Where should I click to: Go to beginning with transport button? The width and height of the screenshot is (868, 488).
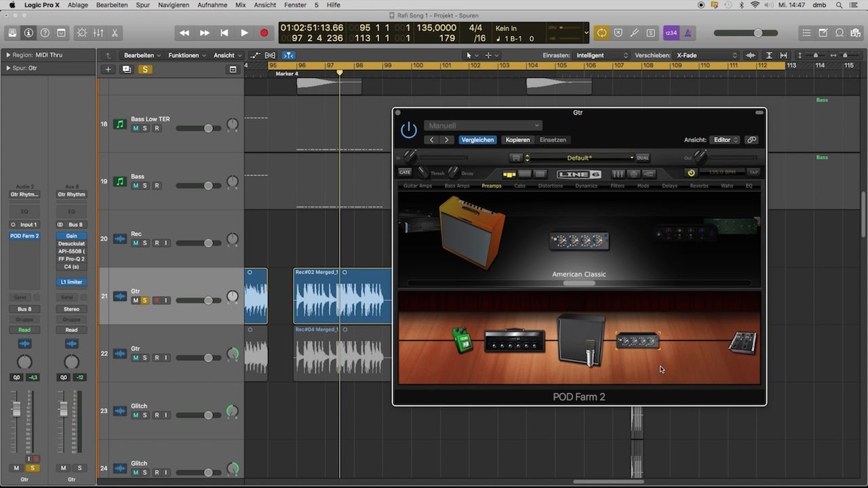(x=224, y=33)
